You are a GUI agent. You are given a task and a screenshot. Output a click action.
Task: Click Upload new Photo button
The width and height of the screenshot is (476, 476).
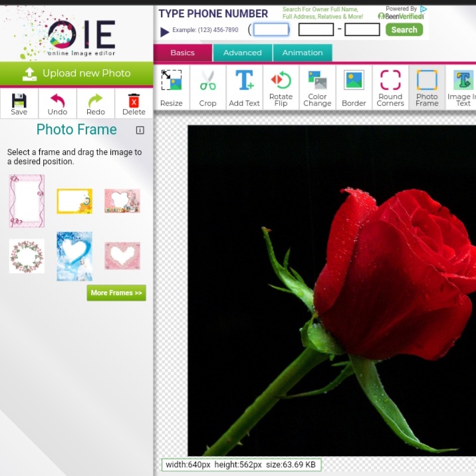coord(76,73)
